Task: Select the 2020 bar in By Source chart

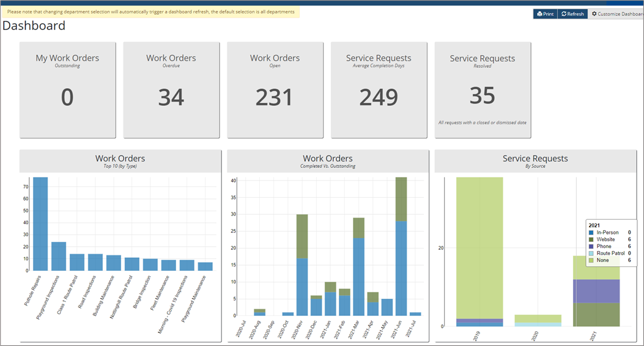Action: click(537, 320)
